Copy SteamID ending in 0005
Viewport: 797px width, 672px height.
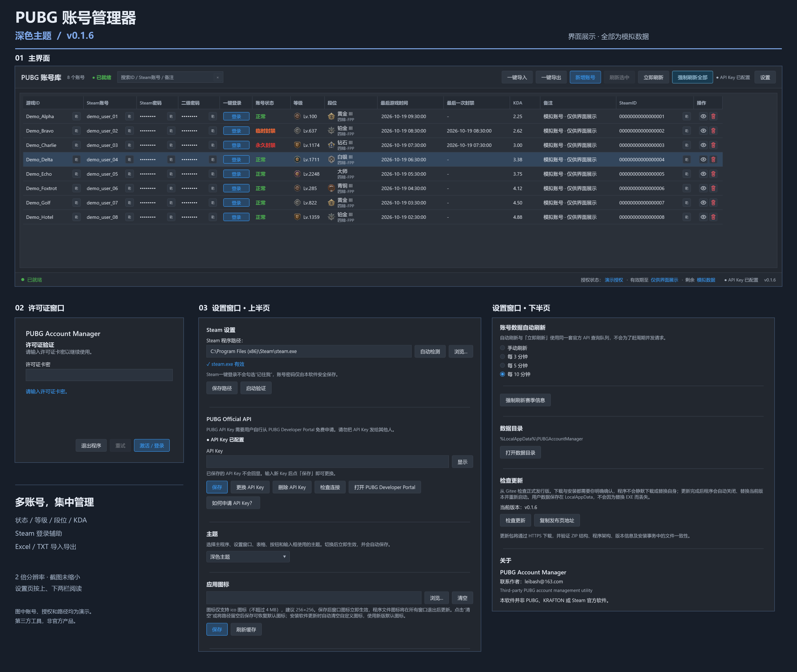(686, 174)
